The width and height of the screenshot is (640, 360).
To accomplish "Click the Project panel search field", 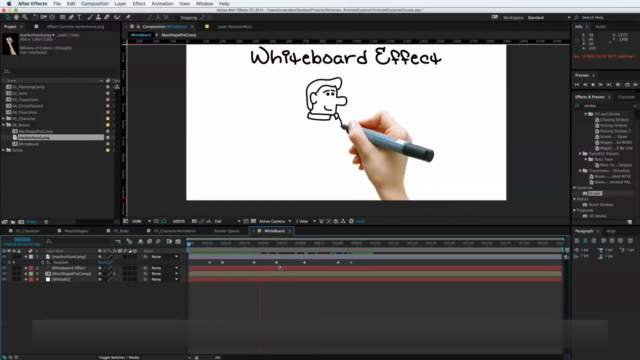I will [59, 71].
